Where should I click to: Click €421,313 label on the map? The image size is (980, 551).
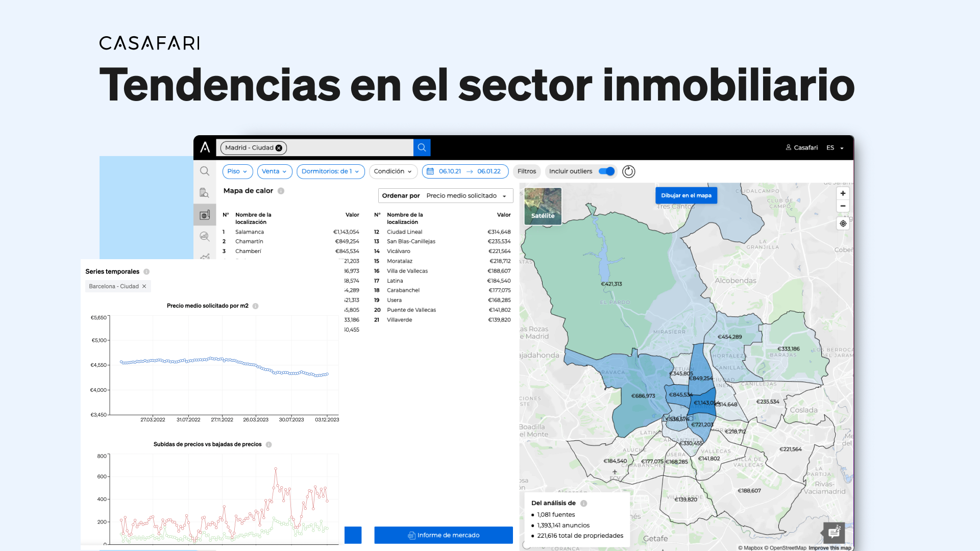point(611,284)
